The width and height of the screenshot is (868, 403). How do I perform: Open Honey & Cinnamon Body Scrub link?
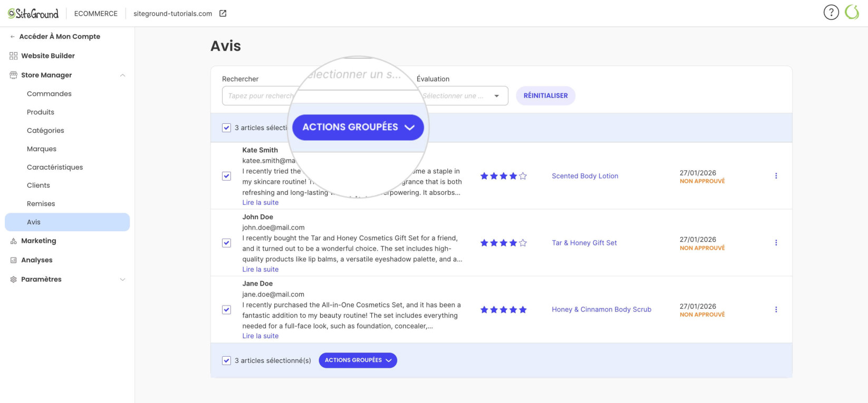(x=602, y=310)
